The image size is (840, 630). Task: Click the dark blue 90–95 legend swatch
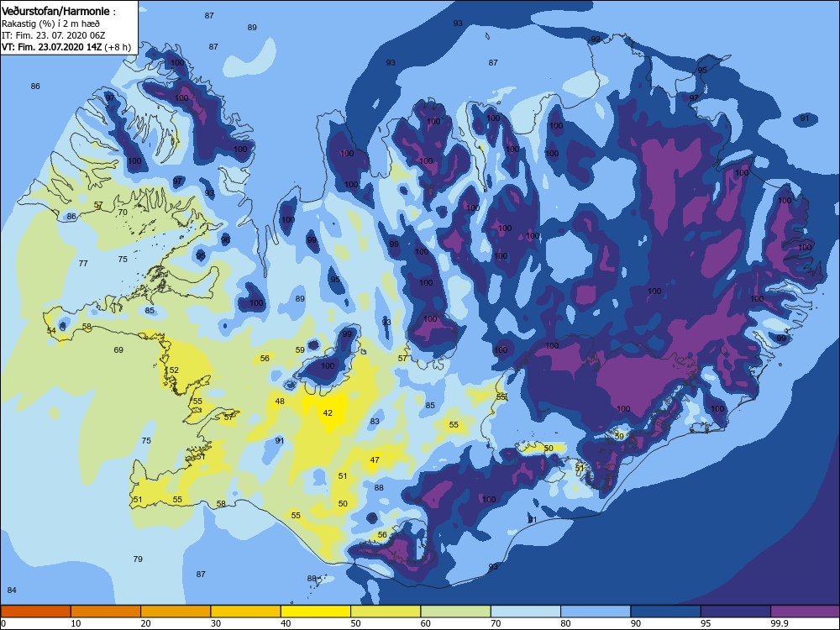665,612
